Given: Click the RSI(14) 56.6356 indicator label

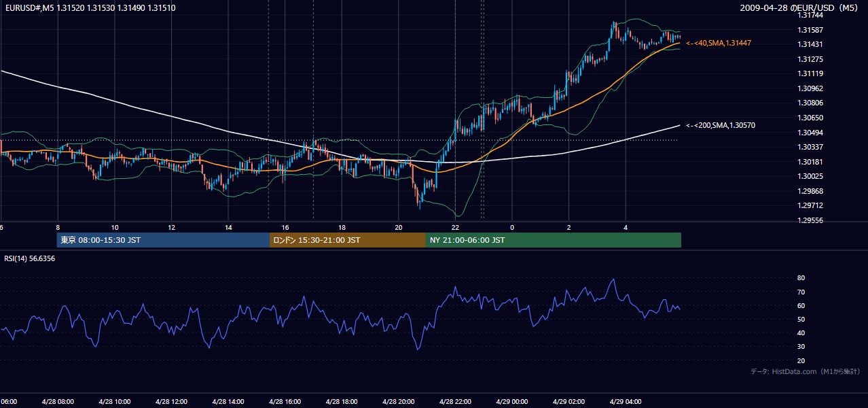Looking at the screenshot, I should click(29, 258).
